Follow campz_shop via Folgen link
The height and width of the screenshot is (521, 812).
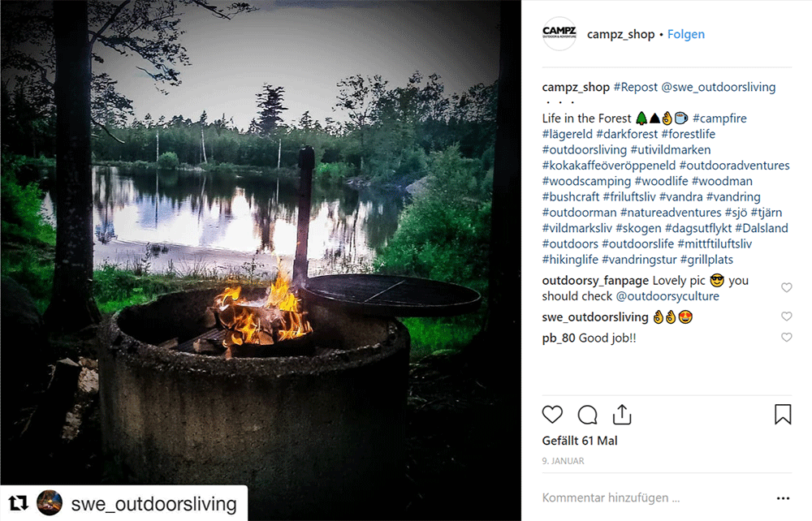685,34
